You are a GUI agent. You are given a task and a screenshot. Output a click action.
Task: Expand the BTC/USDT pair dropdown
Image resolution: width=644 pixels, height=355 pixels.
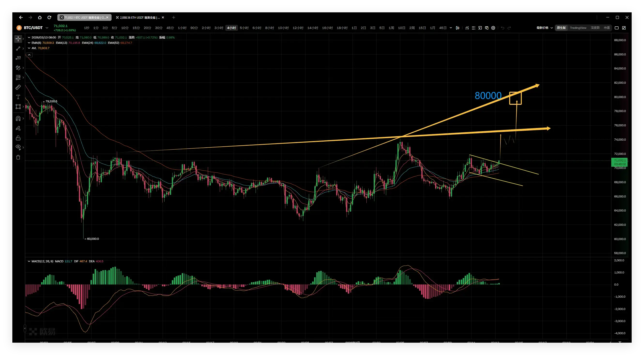click(x=47, y=28)
